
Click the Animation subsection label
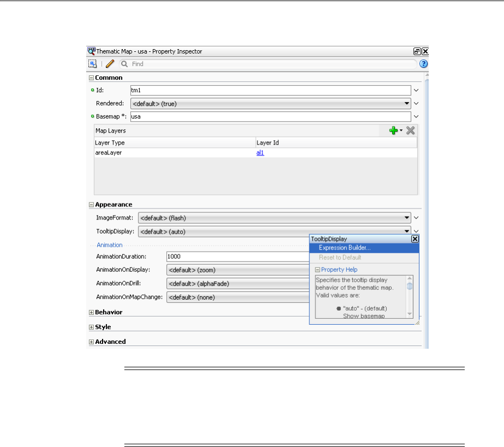point(110,245)
